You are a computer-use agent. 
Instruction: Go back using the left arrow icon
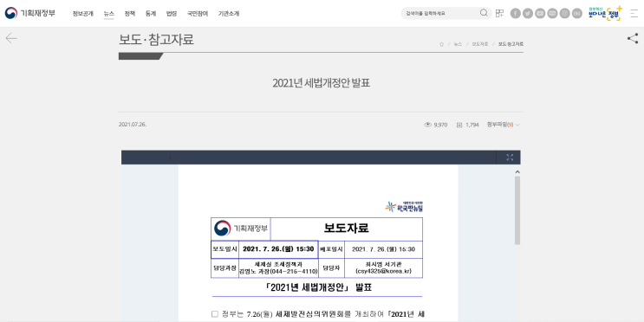[x=11, y=39]
